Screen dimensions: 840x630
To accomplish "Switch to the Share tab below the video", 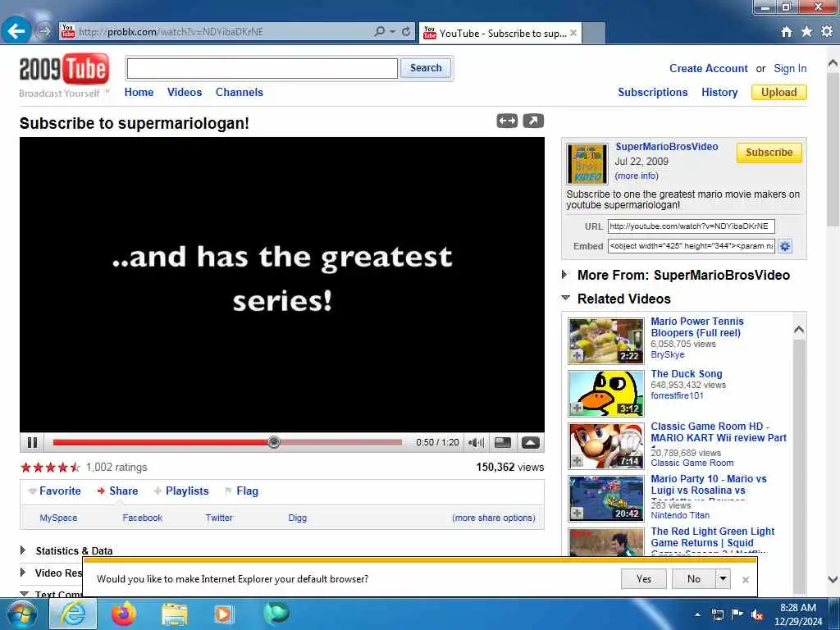I will click(x=117, y=491).
